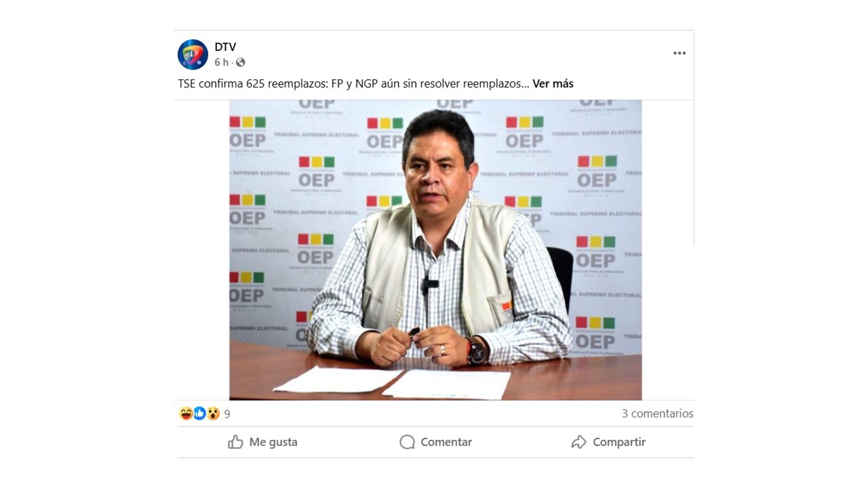868x488 pixels.
Task: Click the DTV page name
Action: coord(225,47)
